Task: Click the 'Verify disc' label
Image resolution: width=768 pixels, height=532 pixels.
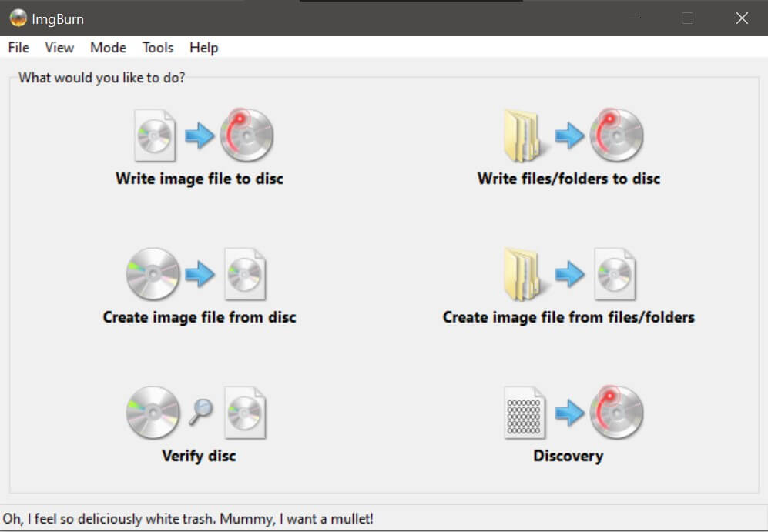Action: pos(199,456)
